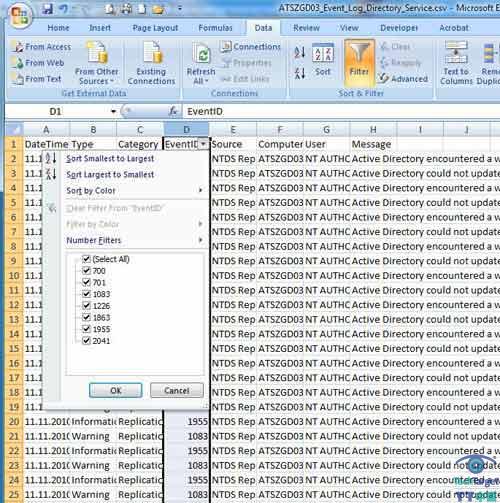Open From Other Sources menu

pyautogui.click(x=96, y=63)
